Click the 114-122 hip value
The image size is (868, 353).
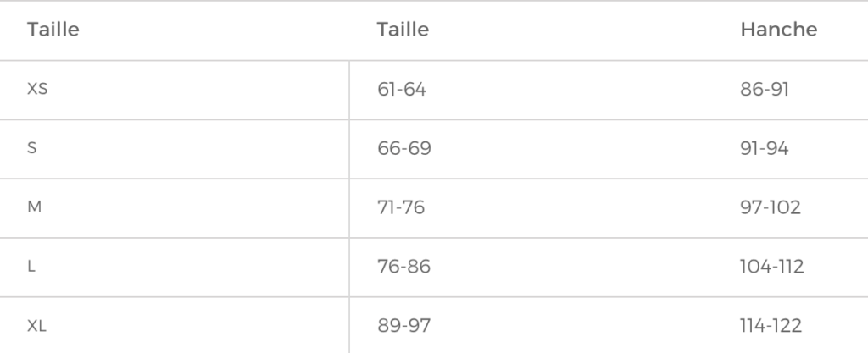(771, 326)
